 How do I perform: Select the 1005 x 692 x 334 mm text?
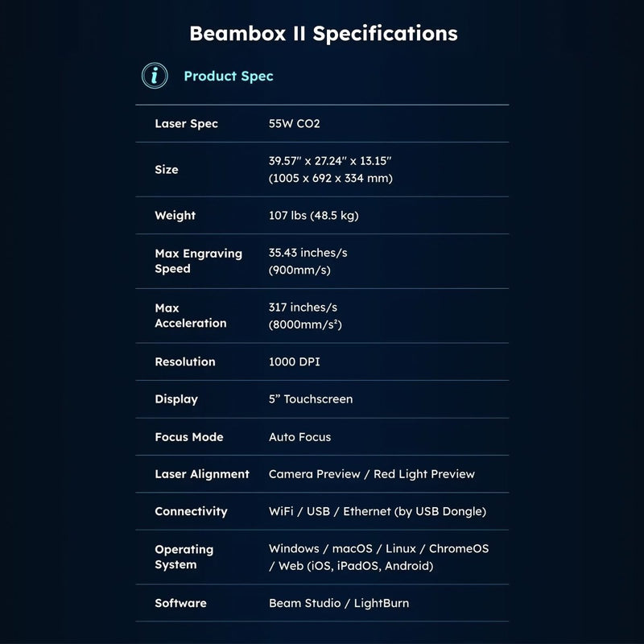point(331,178)
